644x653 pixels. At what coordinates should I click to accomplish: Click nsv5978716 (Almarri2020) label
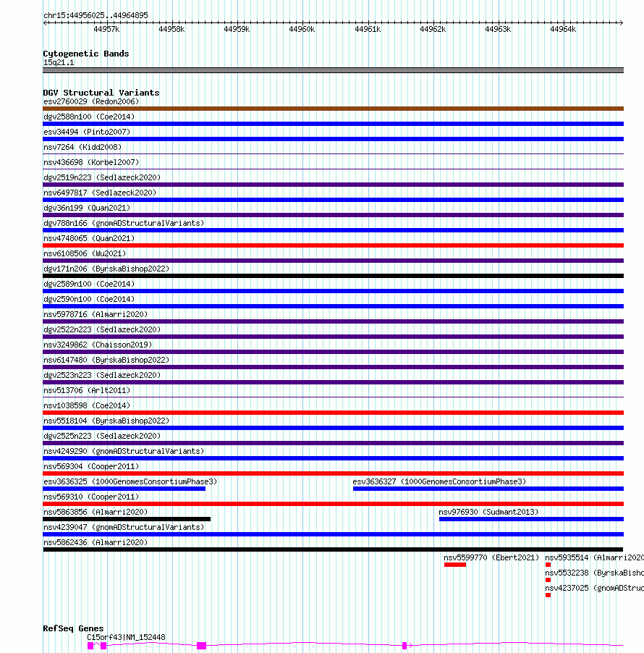96,314
